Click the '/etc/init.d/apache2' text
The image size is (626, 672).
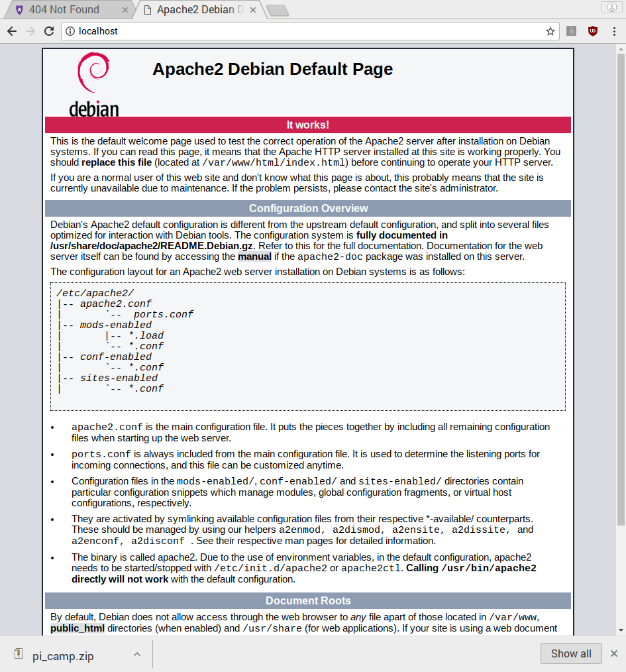coord(270,569)
